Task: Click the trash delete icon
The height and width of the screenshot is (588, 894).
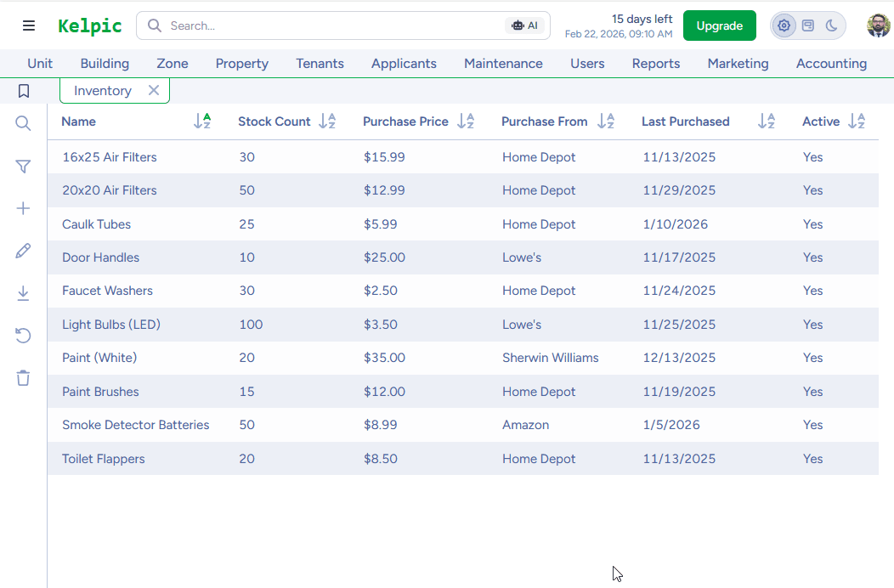Action: (23, 377)
